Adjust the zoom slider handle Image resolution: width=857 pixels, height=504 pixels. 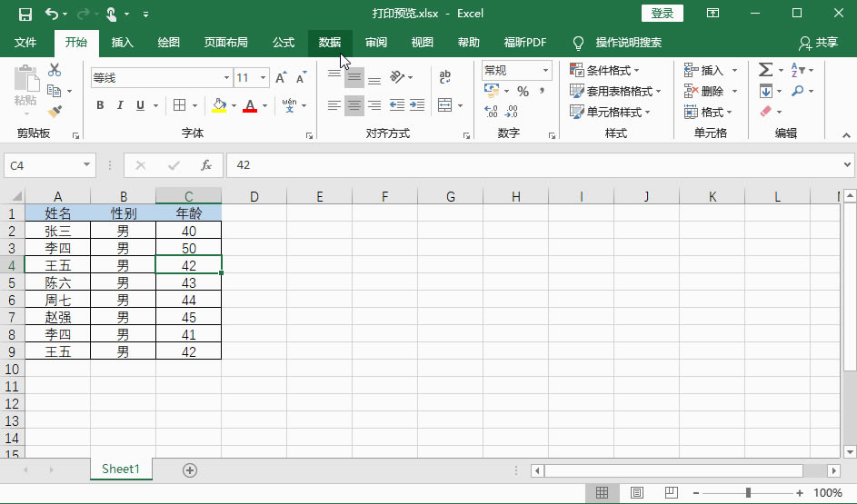pyautogui.click(x=748, y=492)
